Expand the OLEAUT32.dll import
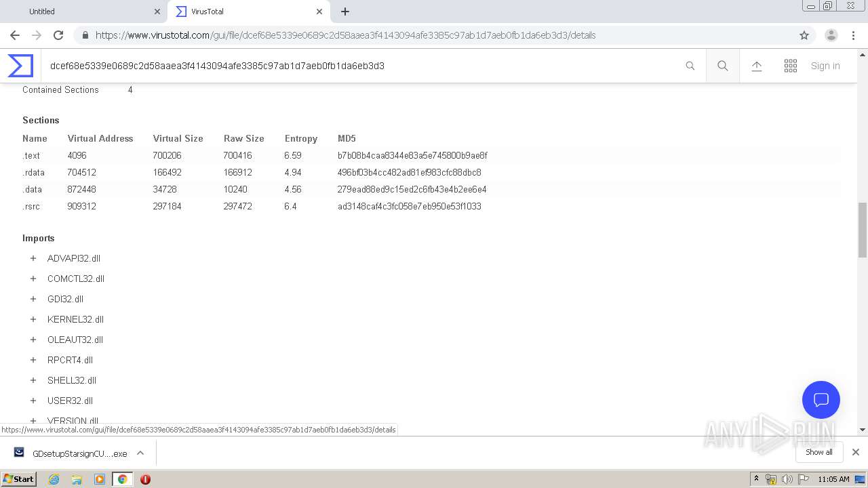Screen dimensions: 868x488 click(x=33, y=340)
